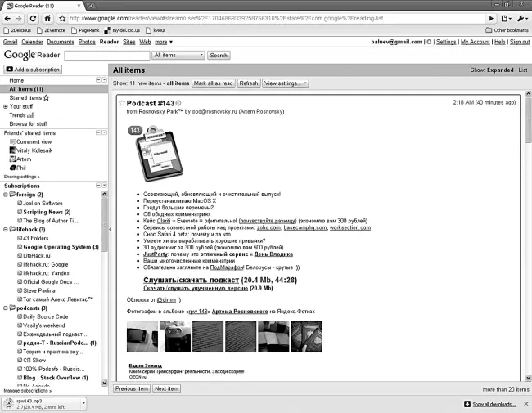
Task: Open the more menu in Google bar
Action: coord(164,42)
